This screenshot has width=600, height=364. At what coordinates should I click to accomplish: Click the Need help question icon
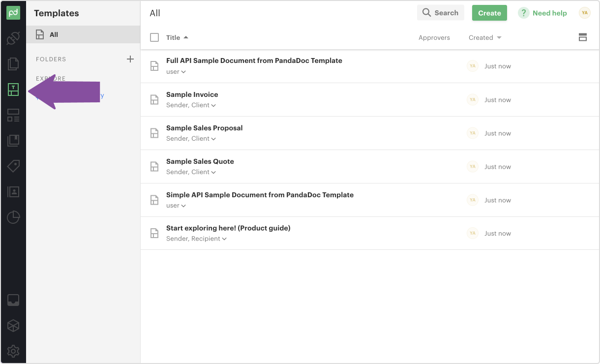point(524,13)
